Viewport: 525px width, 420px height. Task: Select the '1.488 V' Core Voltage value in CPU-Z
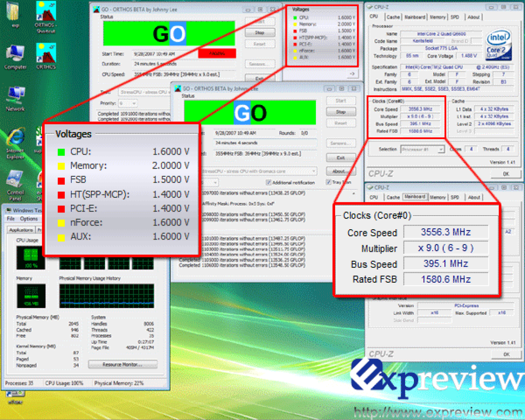pos(469,56)
